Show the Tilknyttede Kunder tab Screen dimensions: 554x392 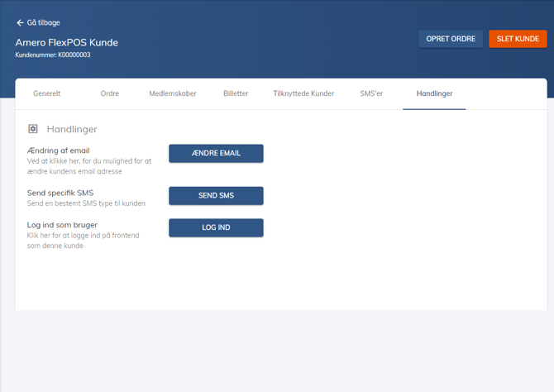click(x=303, y=93)
